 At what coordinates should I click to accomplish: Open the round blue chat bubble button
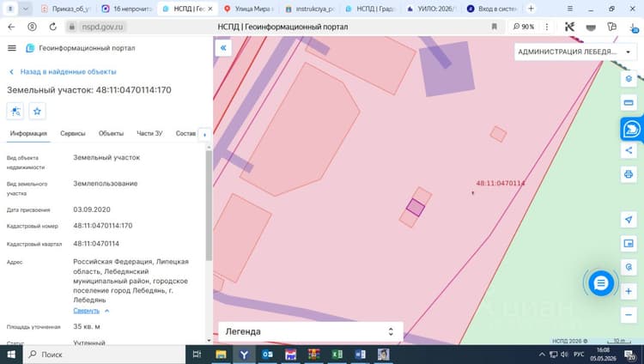(x=600, y=283)
